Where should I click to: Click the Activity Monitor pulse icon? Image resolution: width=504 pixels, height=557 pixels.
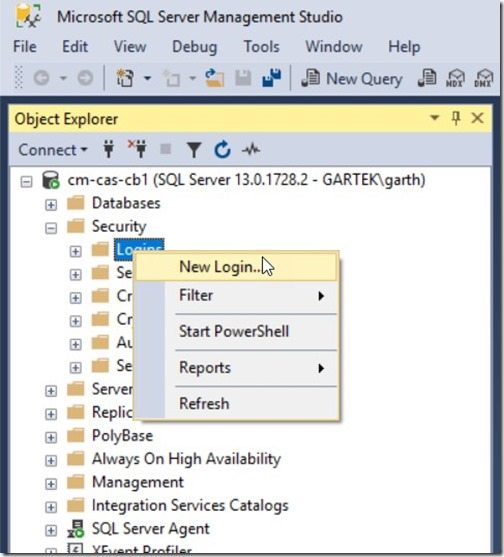click(251, 150)
